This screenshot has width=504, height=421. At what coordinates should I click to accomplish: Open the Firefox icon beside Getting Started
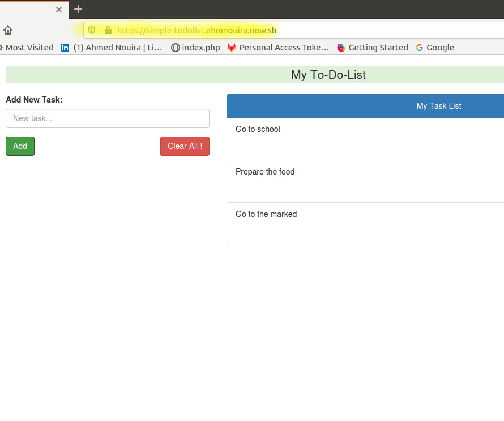340,47
